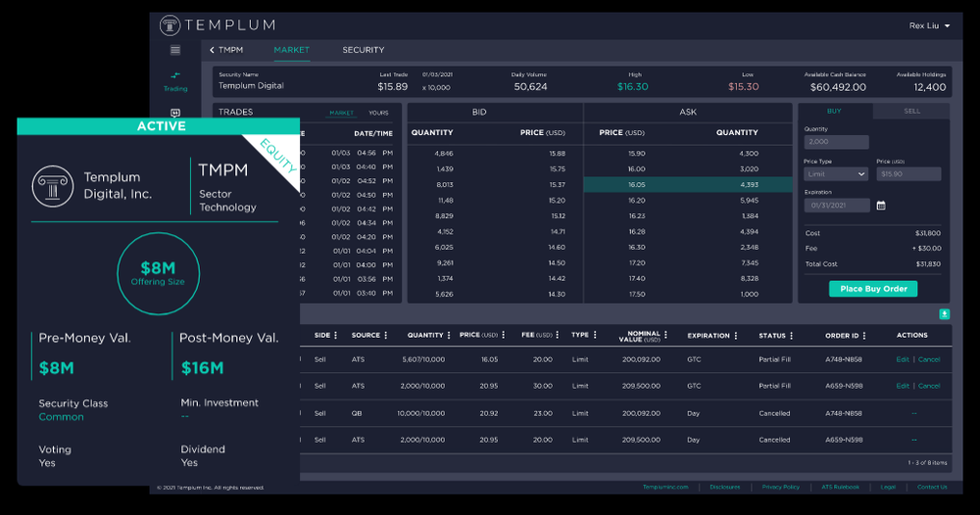Select the highlighted ask row at 16.05

point(688,185)
